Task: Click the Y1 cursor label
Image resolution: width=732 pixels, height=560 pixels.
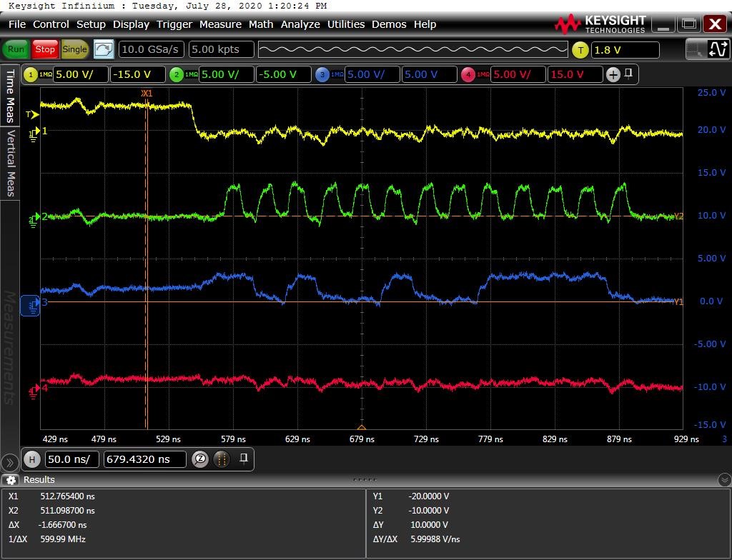Action: [x=679, y=302]
